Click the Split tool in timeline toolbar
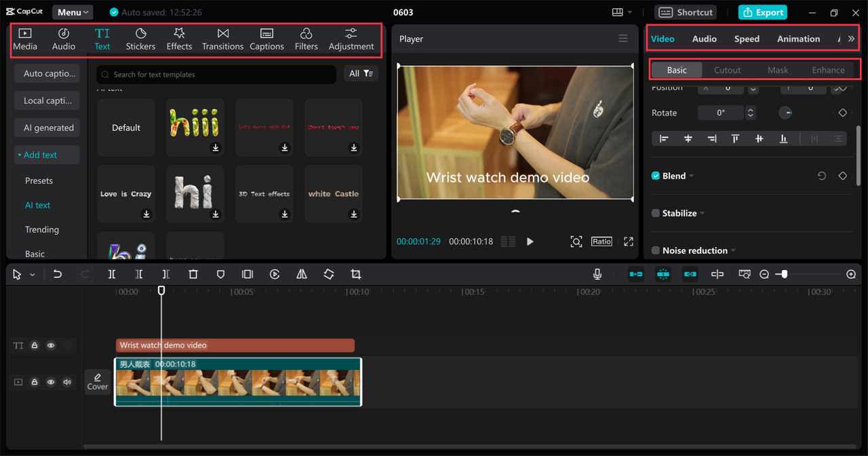 click(112, 274)
